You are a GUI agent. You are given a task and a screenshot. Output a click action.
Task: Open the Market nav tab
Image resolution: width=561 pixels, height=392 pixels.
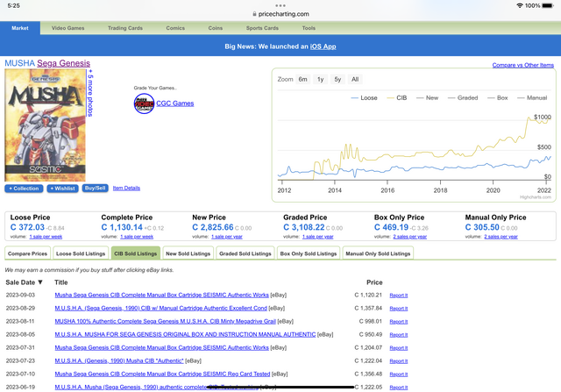pyautogui.click(x=20, y=28)
